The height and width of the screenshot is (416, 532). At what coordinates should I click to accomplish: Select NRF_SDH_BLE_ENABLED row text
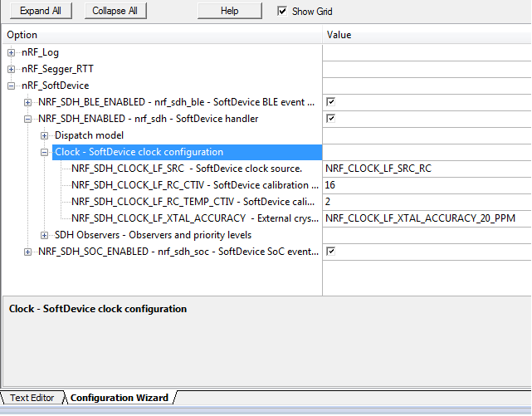pos(176,102)
